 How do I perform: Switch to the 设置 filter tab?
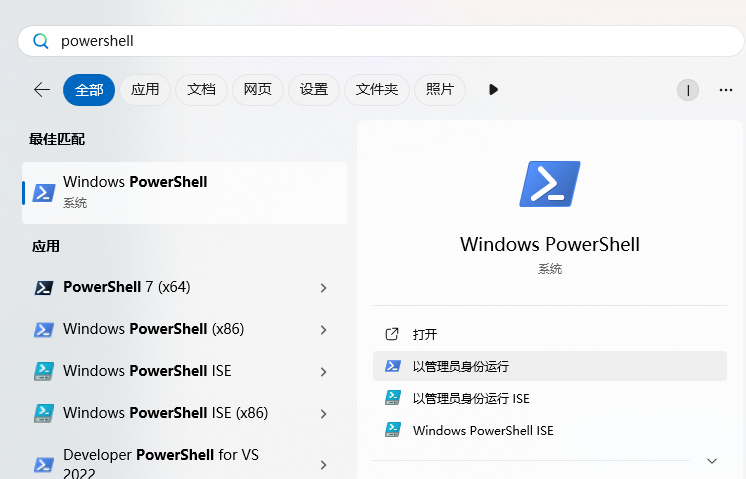pos(313,90)
